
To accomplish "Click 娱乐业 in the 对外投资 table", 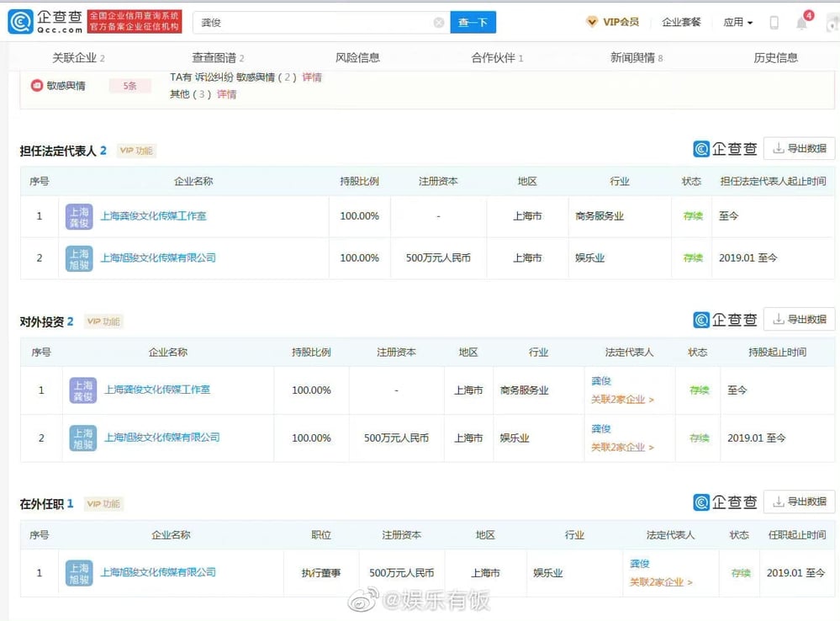I will tap(515, 438).
